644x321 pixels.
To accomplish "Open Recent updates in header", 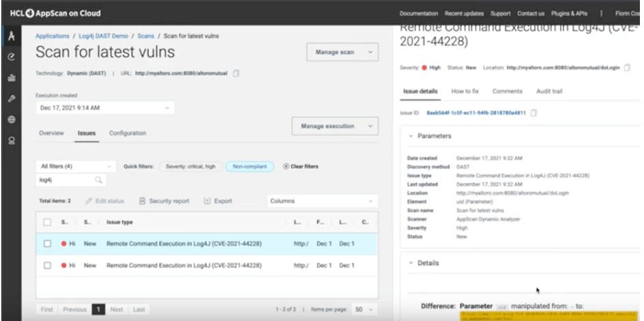I will pos(464,14).
